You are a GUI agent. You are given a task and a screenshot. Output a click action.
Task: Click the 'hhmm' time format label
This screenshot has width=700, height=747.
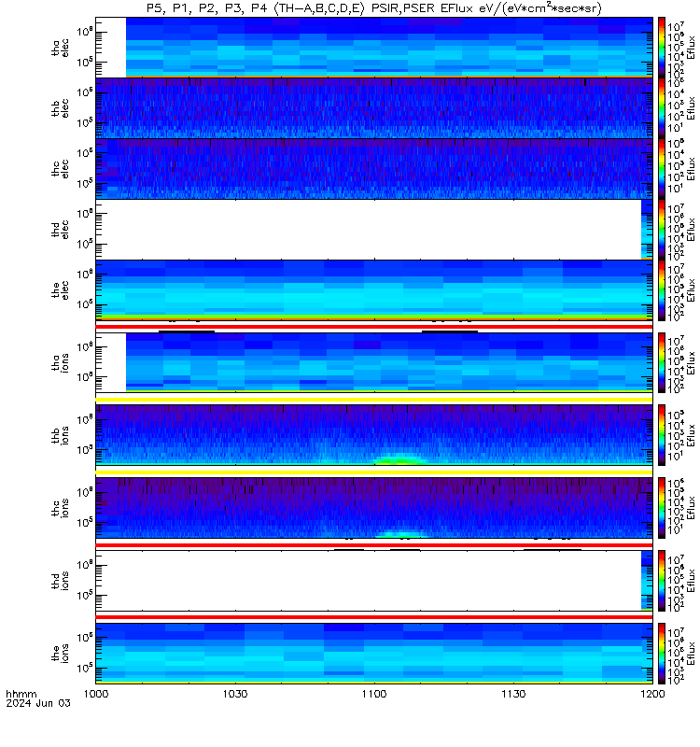21,694
